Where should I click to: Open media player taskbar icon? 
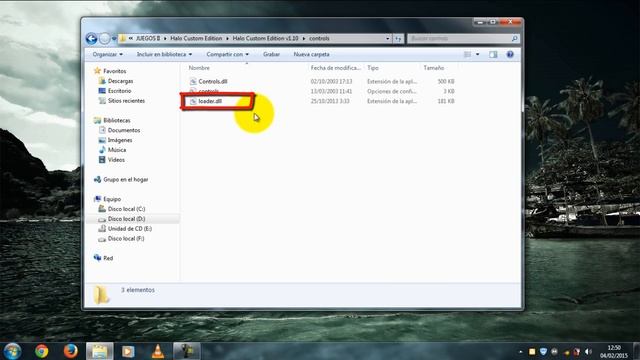click(x=128, y=351)
